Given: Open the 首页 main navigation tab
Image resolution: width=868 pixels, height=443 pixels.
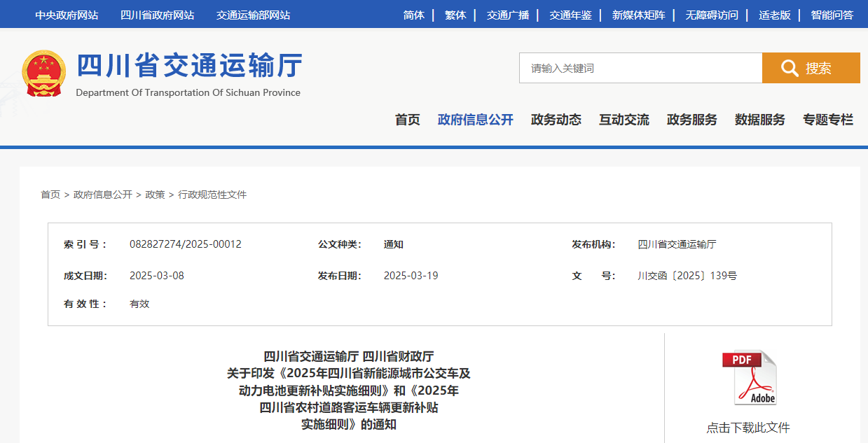Looking at the screenshot, I should [x=408, y=120].
